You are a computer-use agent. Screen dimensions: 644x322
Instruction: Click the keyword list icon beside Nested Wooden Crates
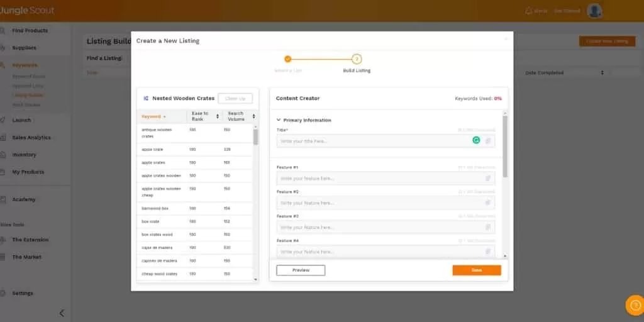(x=146, y=99)
